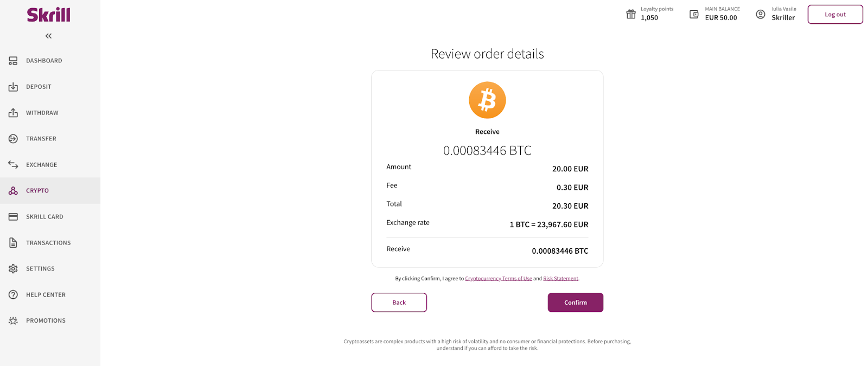
Task: Click the Exchange arrows icon
Action: (x=13, y=165)
